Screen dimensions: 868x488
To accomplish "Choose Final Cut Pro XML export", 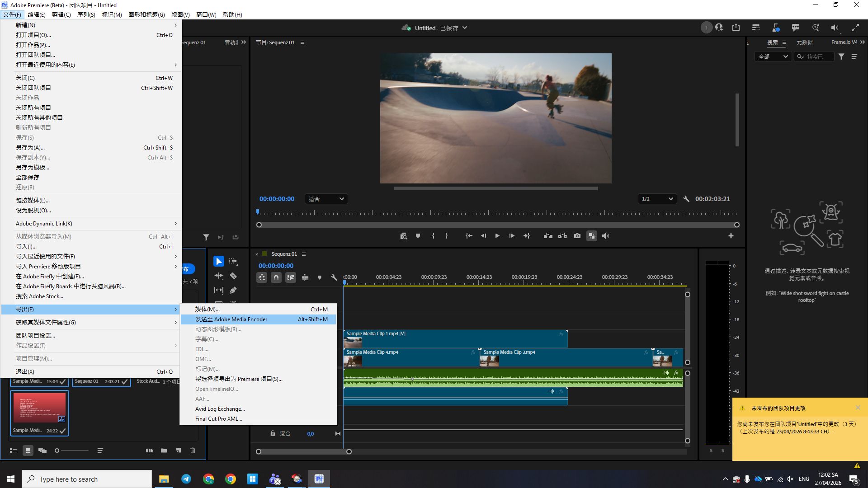I will pyautogui.click(x=258, y=418).
